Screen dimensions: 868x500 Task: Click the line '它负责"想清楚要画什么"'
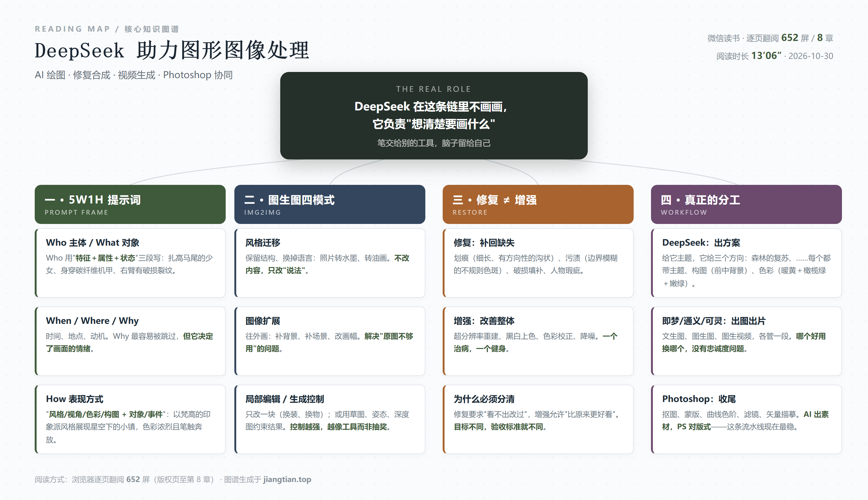tap(434, 124)
